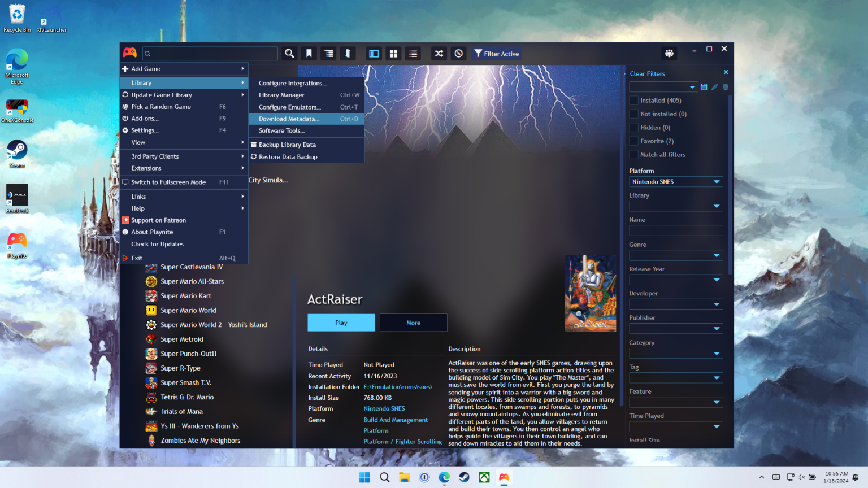The width and height of the screenshot is (868, 488).
Task: Open the Genre filter dropdown
Action: [676, 255]
